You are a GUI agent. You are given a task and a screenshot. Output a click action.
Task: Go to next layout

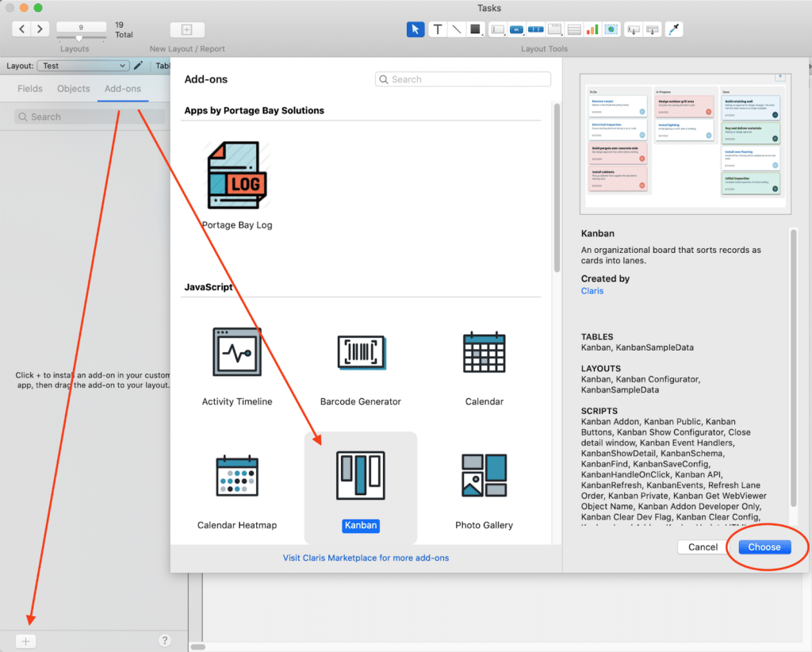click(40, 29)
